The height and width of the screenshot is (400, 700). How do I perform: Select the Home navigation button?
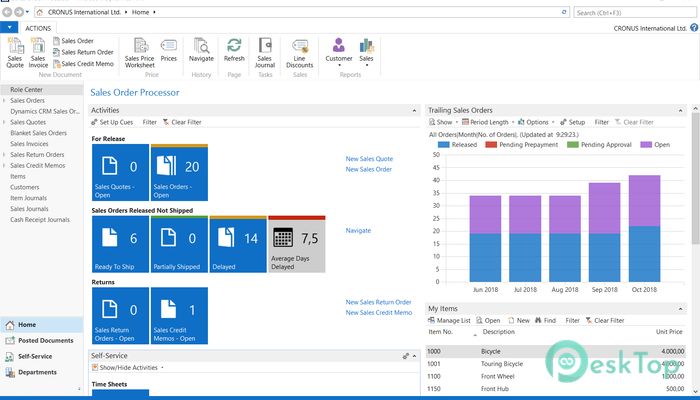click(x=42, y=325)
